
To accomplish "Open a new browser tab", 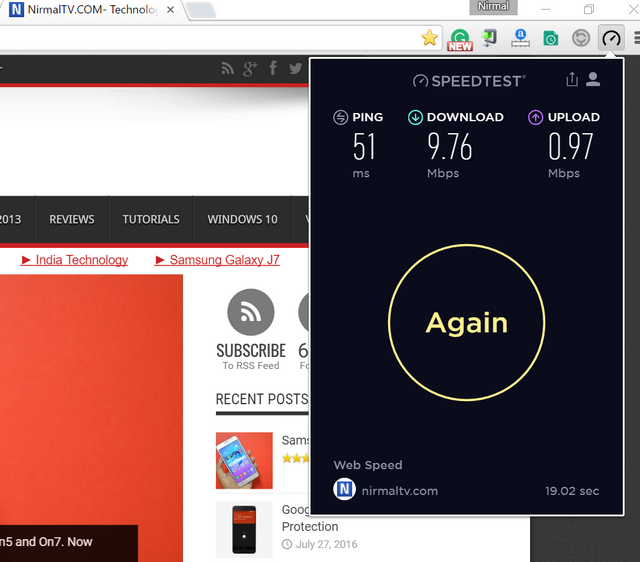I will click(201, 10).
